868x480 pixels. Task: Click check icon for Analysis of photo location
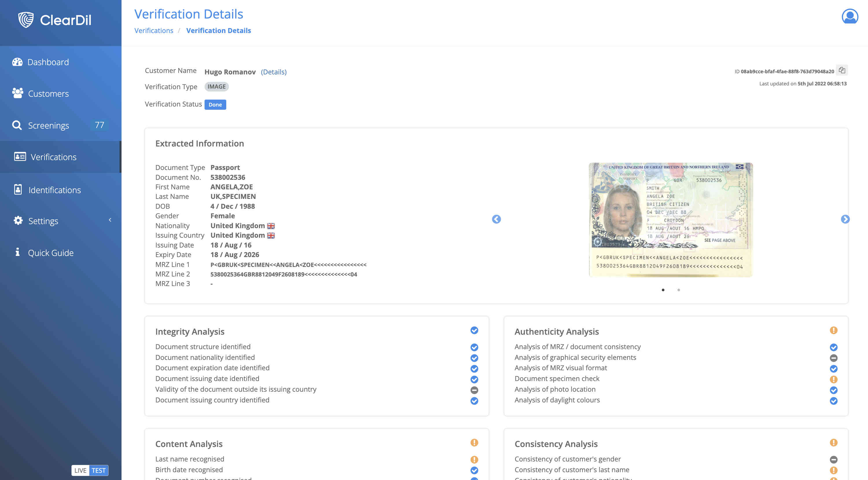coord(833,390)
